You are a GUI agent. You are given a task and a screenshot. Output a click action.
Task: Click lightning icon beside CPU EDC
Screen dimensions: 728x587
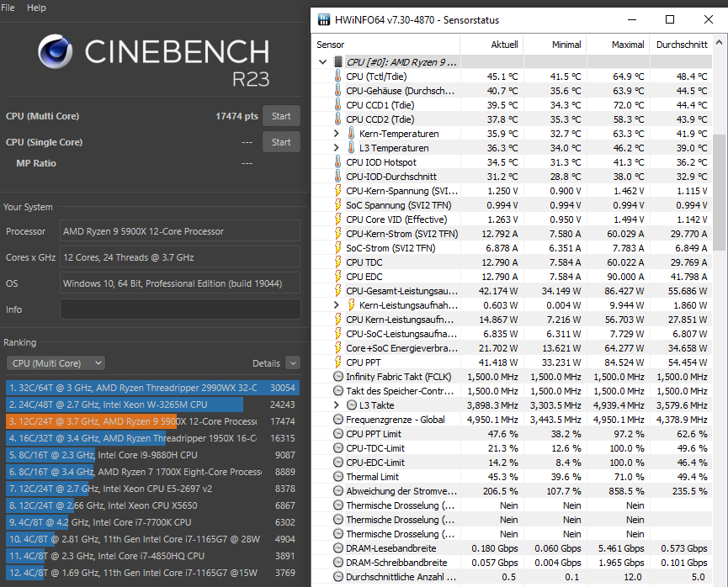click(x=338, y=277)
